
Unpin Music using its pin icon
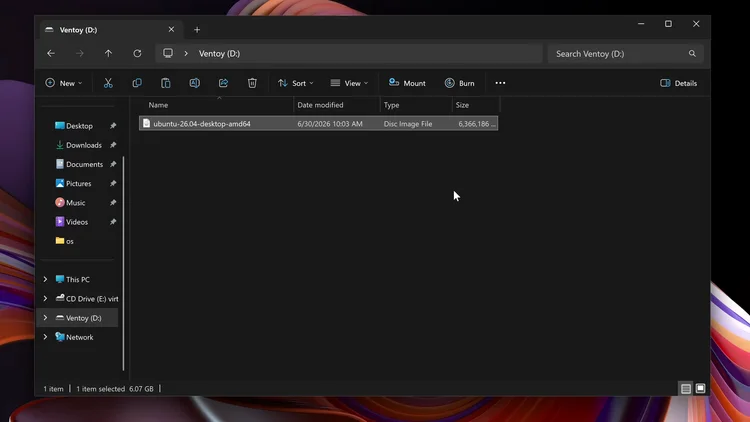click(113, 202)
